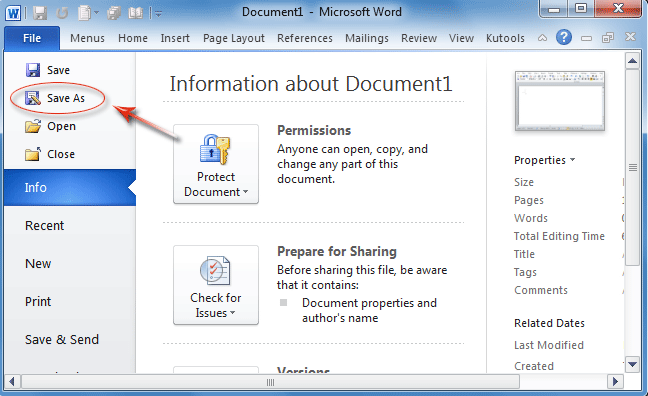Open the File tab
Viewport: 648px width, 396px height.
(x=32, y=38)
